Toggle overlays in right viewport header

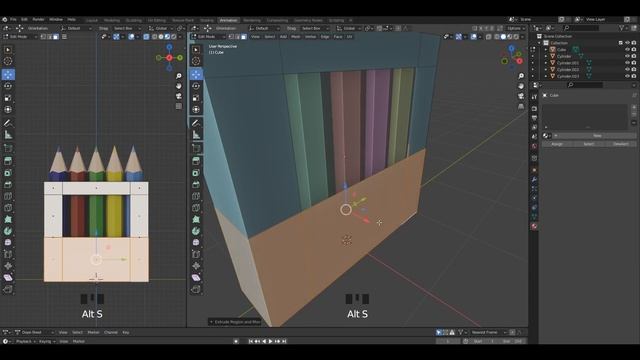click(473, 37)
